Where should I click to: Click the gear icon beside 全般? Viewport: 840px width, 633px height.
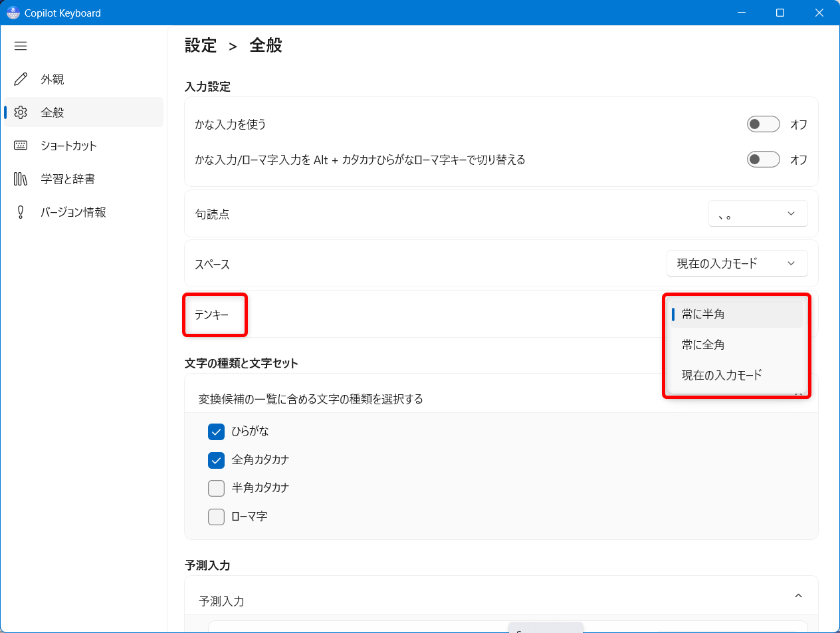pyautogui.click(x=21, y=112)
